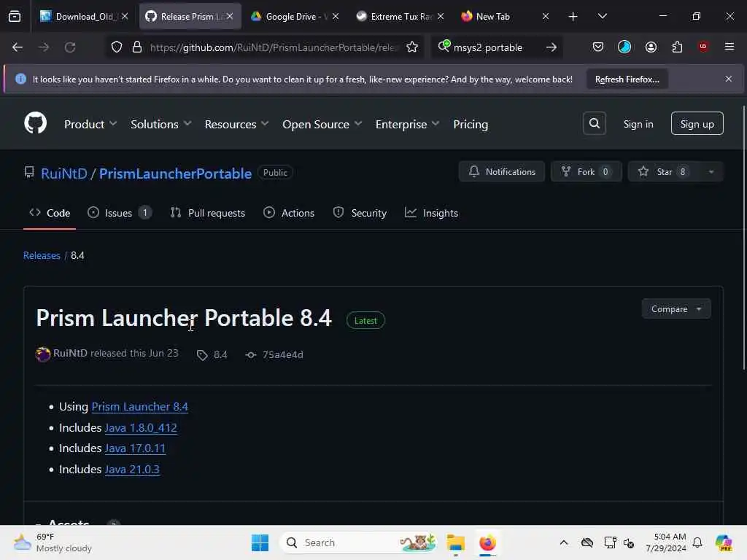Click the RuiNtD author avatar
The width and height of the screenshot is (747, 560).
pyautogui.click(x=43, y=354)
